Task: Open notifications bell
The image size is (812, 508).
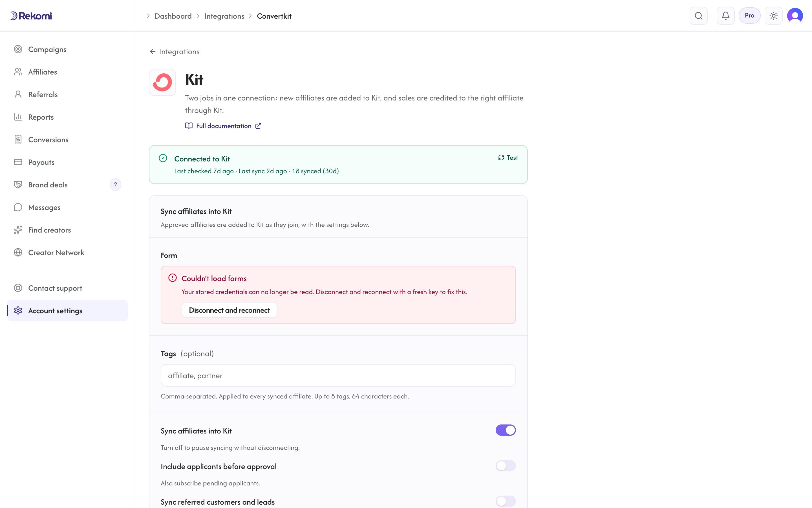Action: (x=725, y=16)
